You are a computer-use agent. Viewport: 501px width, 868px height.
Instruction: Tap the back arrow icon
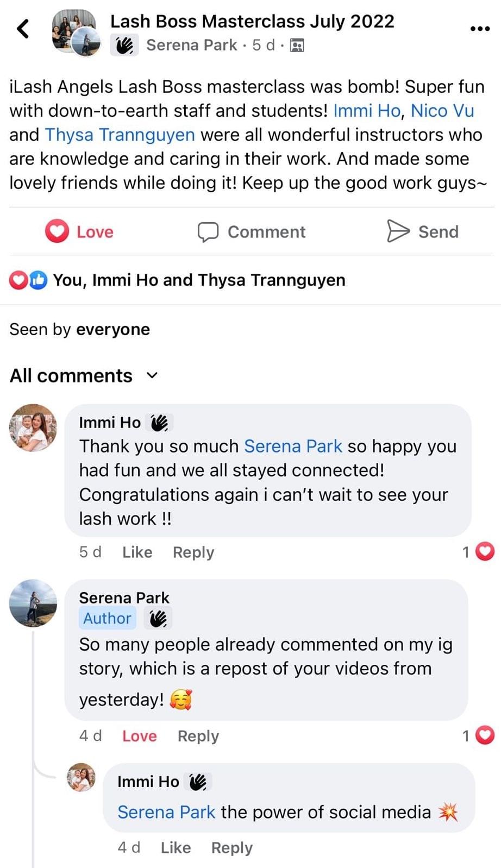(x=23, y=29)
